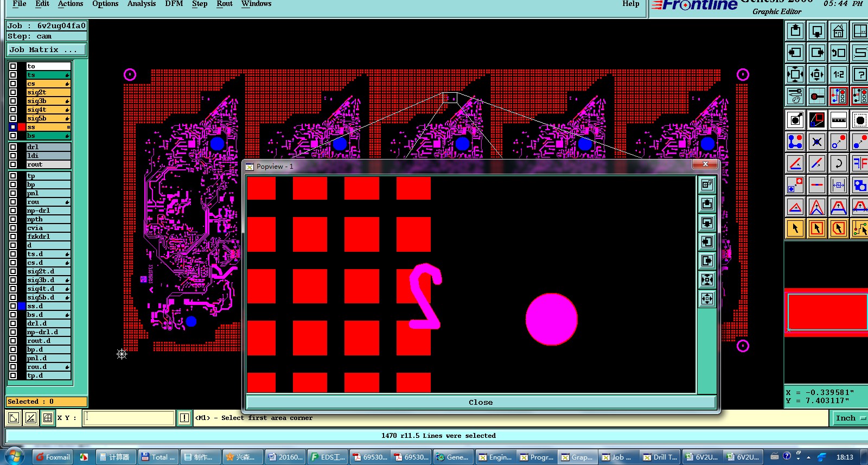Select layer name np-drl
The image size is (868, 465).
click(48, 211)
